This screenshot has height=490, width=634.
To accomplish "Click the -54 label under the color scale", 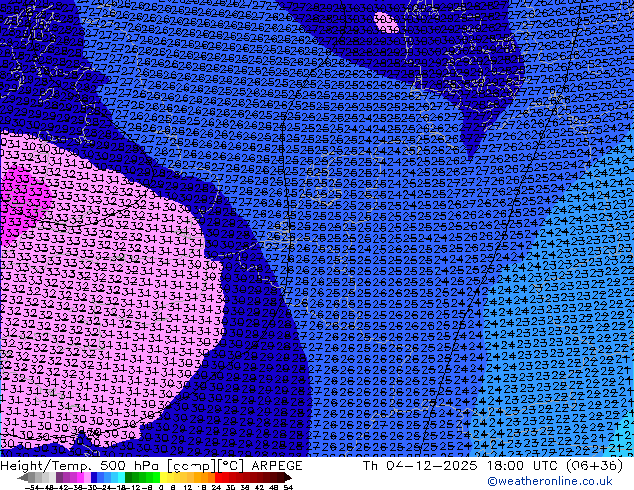I will (32, 488).
